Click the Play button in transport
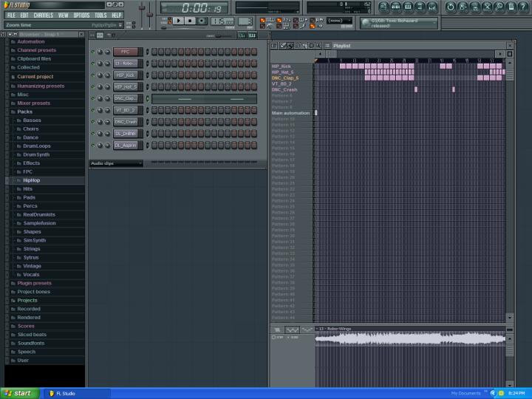The image size is (532, 399). coord(179,21)
